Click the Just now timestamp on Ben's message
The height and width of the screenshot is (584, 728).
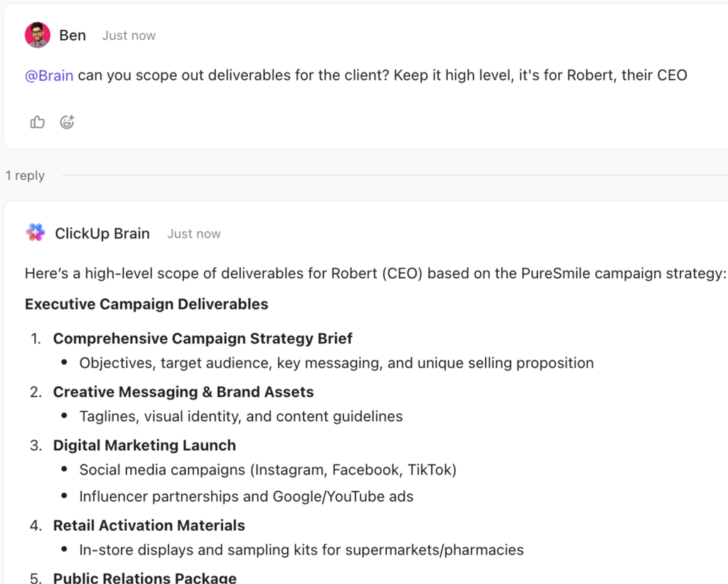point(128,35)
